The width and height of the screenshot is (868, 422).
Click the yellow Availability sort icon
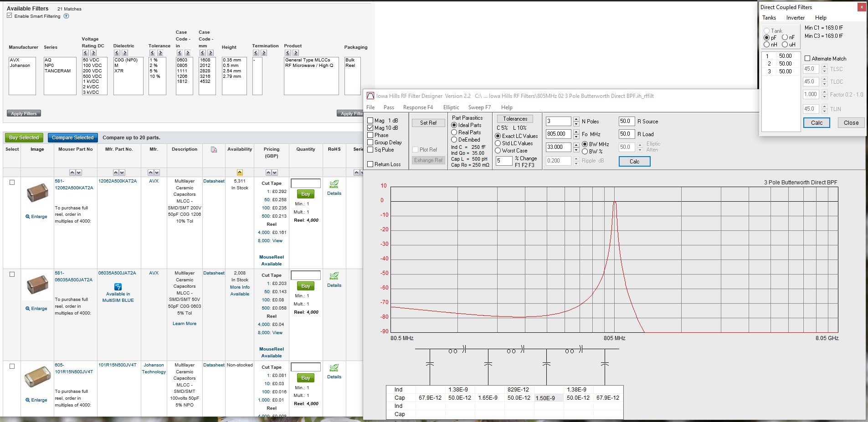click(240, 173)
